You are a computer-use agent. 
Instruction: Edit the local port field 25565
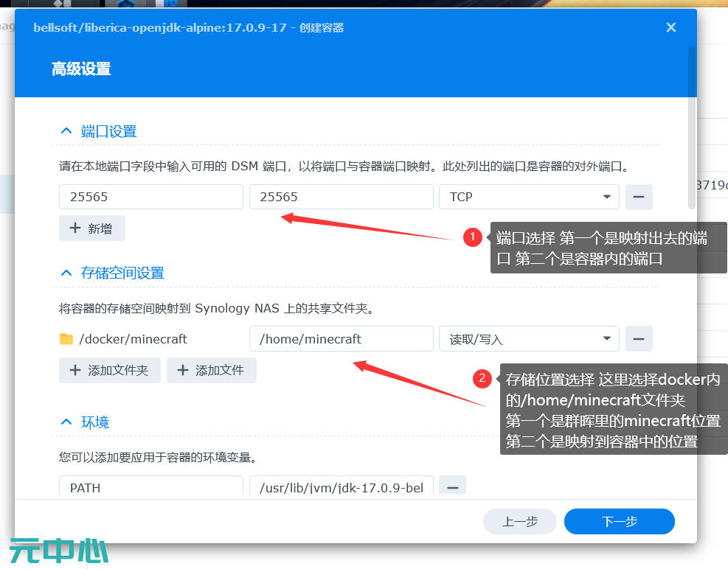coord(151,197)
